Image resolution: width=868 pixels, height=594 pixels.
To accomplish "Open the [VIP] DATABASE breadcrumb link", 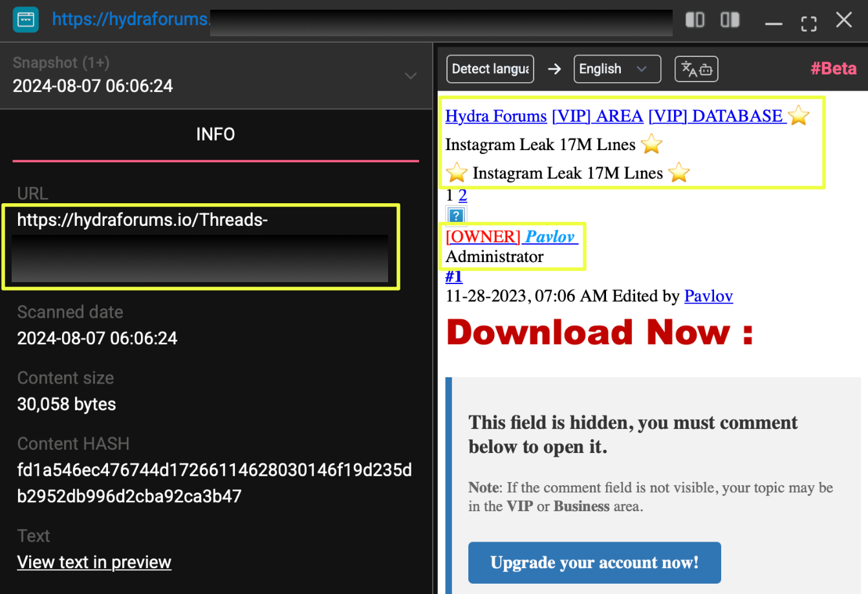I will pos(717,116).
